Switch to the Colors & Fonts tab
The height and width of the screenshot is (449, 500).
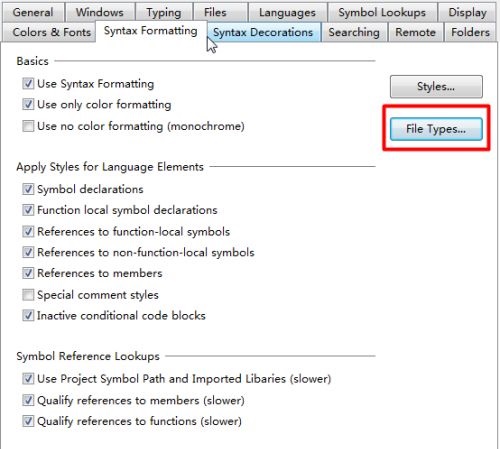52,32
